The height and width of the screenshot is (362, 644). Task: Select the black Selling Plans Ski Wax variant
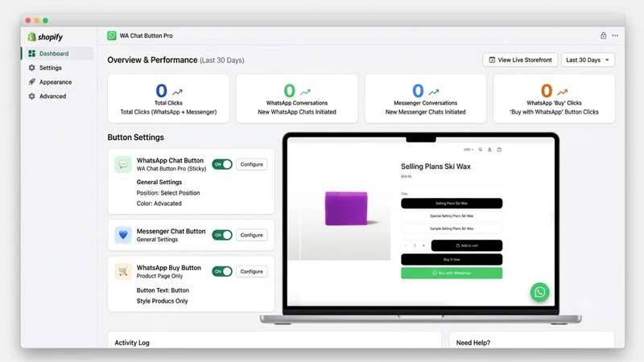(452, 204)
